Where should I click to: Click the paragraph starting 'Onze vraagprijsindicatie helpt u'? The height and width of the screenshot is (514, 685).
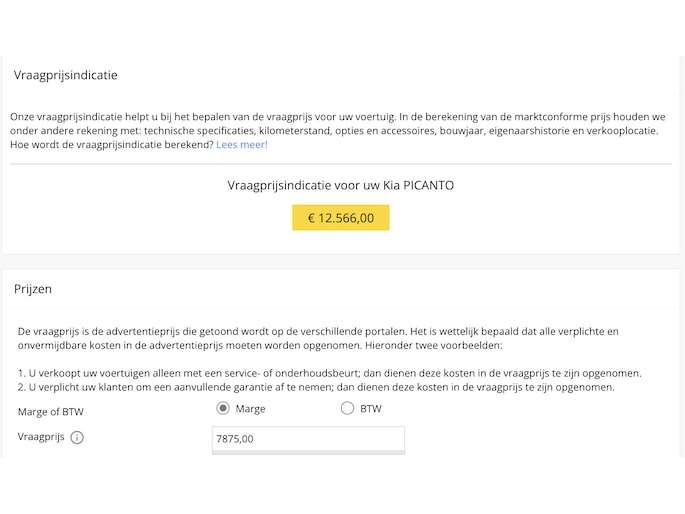[x=337, y=116]
